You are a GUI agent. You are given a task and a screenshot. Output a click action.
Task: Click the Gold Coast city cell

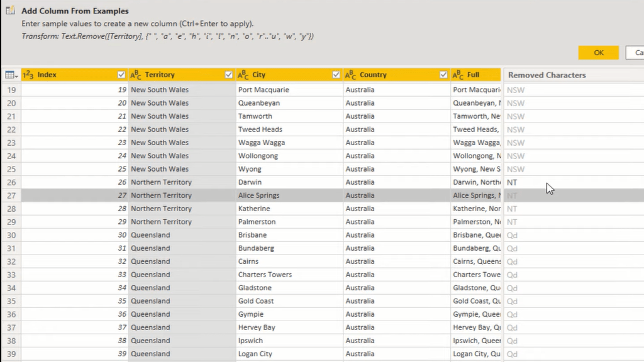coord(289,301)
